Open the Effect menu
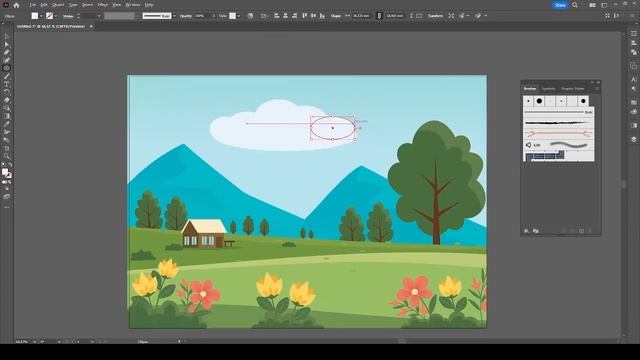The image size is (640, 360). [x=102, y=5]
